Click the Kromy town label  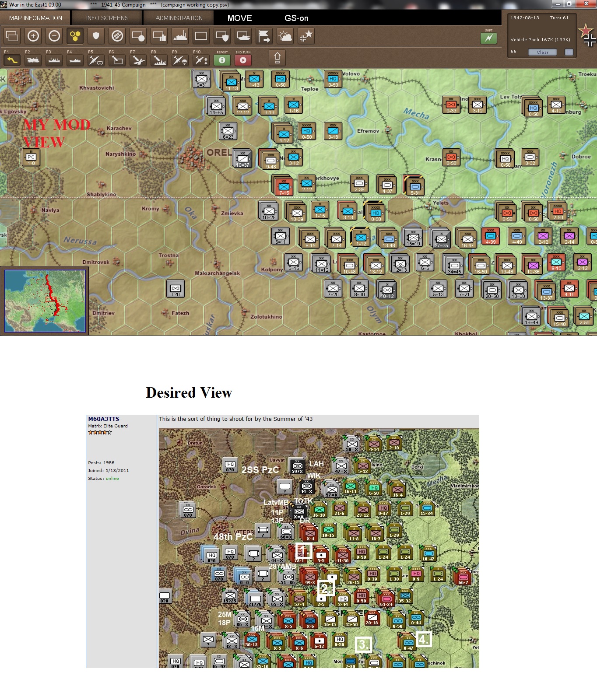(151, 209)
